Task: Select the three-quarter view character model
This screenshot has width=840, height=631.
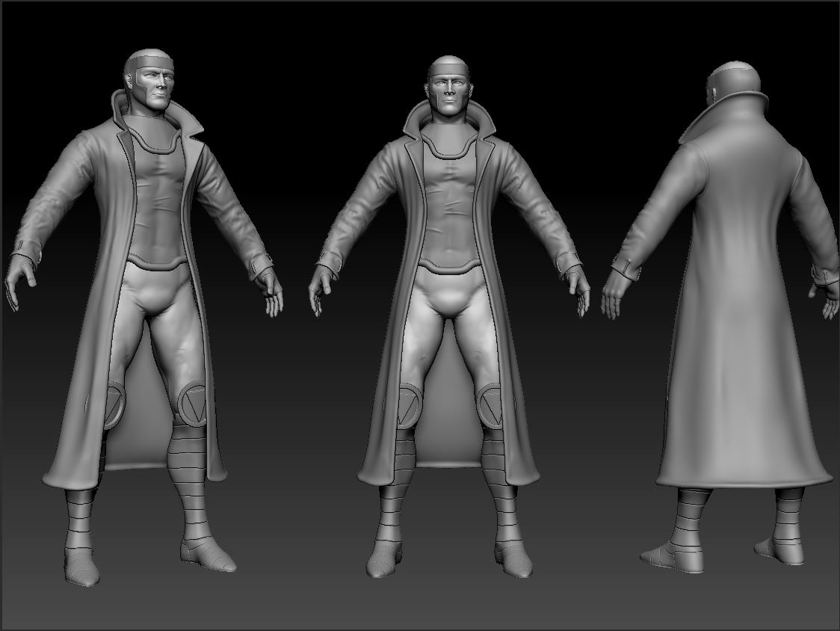Action: click(143, 316)
